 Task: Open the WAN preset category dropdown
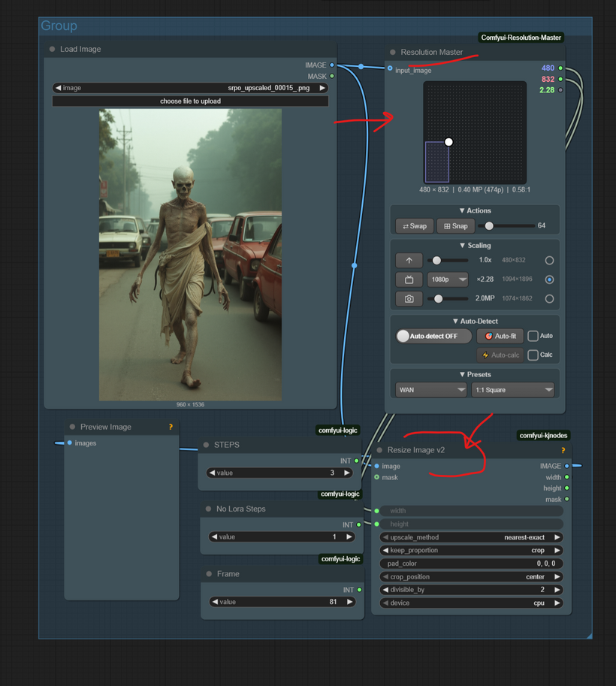(431, 390)
